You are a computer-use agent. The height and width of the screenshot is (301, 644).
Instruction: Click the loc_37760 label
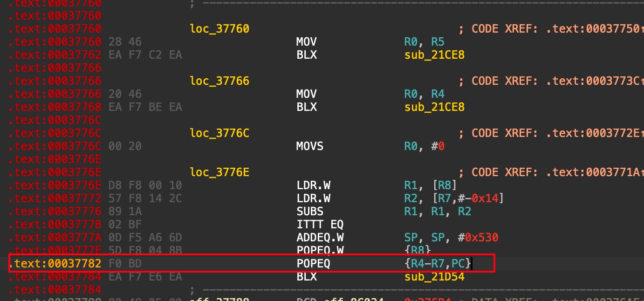click(x=219, y=29)
